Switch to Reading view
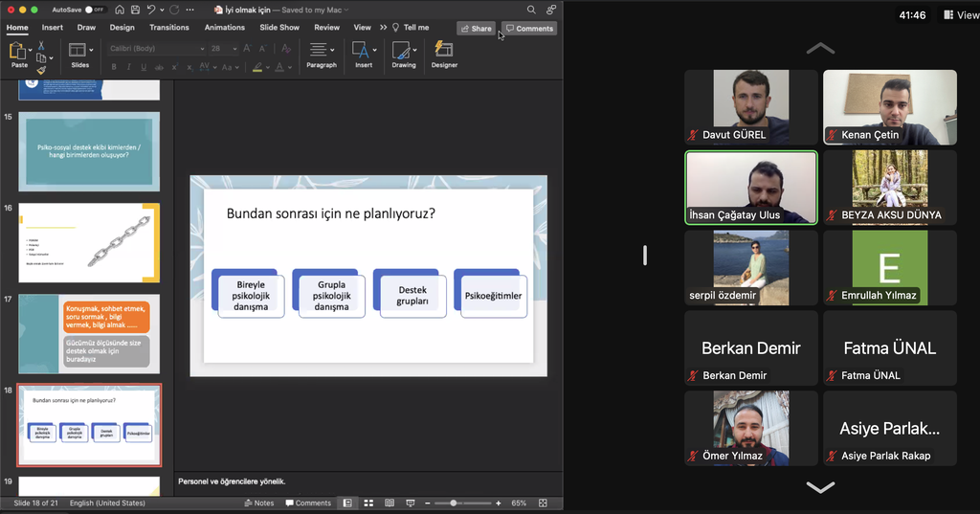980x514 pixels. [x=390, y=503]
